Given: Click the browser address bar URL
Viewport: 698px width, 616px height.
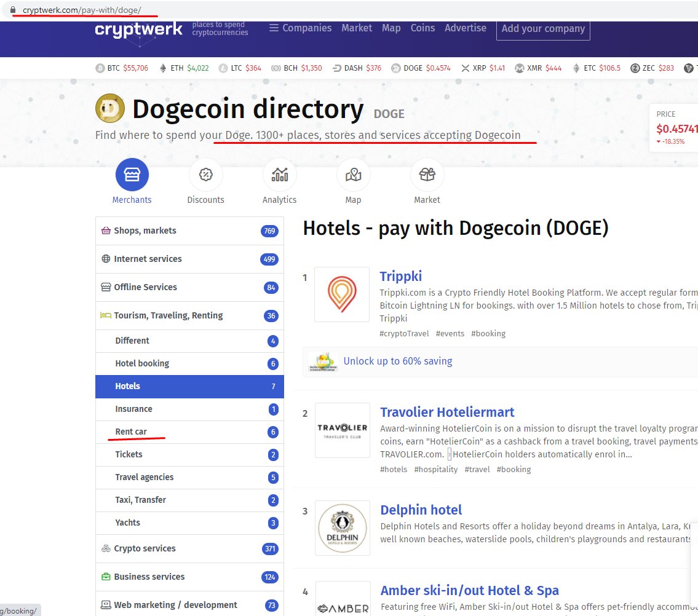Looking at the screenshot, I should coord(82,10).
